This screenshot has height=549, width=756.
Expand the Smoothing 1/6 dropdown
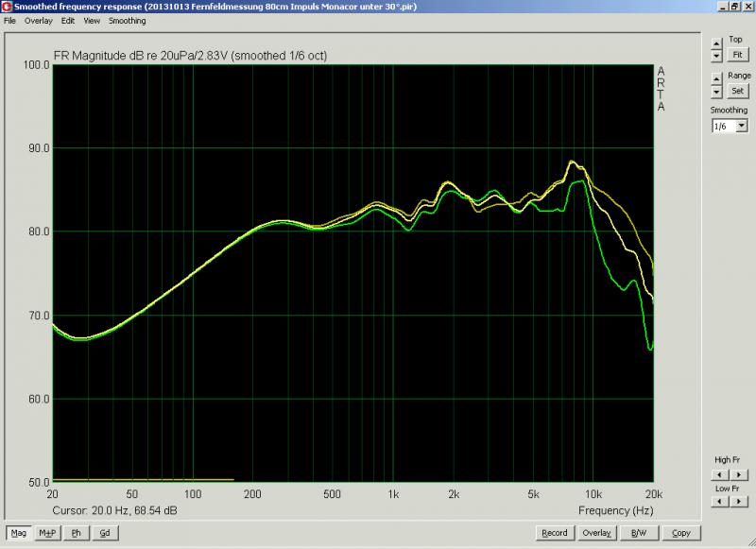click(742, 127)
